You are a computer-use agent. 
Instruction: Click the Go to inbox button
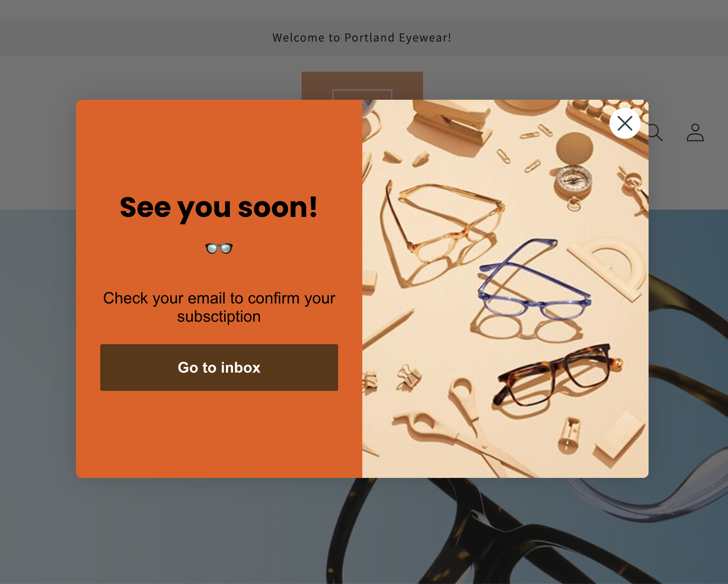pyautogui.click(x=219, y=368)
